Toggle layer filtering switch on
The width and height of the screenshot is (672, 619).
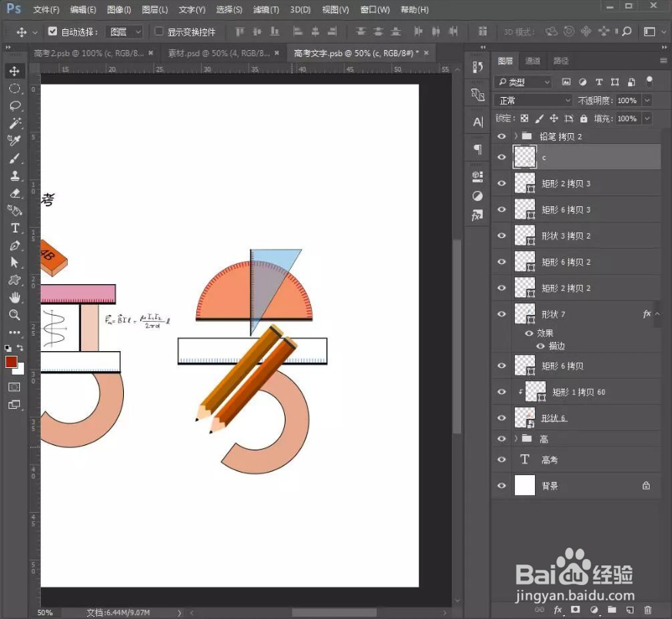coord(649,81)
